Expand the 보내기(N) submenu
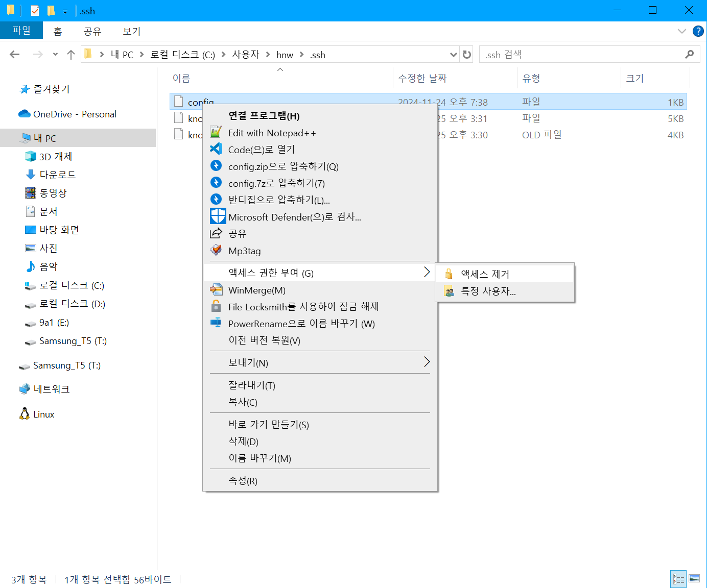Viewport: 707px width, 588px height. coord(427,362)
